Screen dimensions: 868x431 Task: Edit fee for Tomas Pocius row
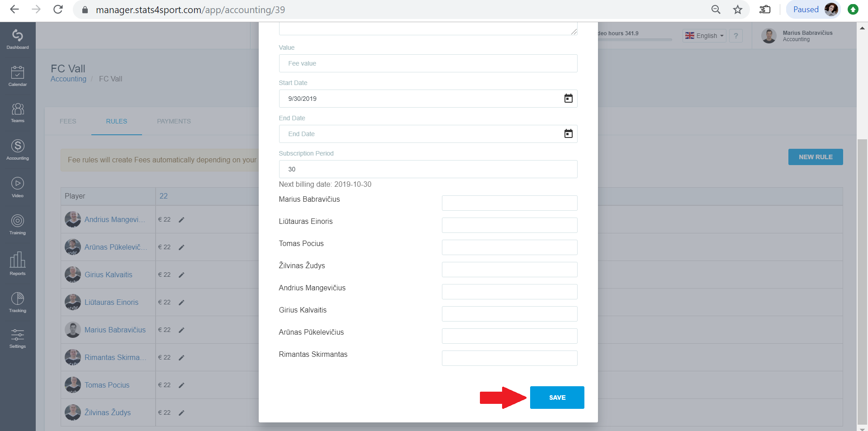(x=181, y=385)
